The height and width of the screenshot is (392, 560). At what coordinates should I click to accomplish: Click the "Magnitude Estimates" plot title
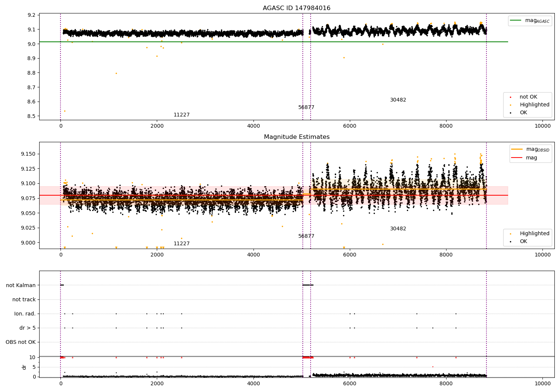296,137
